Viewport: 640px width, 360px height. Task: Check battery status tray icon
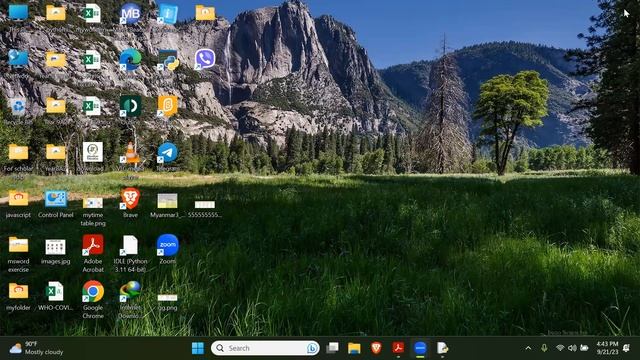click(584, 348)
